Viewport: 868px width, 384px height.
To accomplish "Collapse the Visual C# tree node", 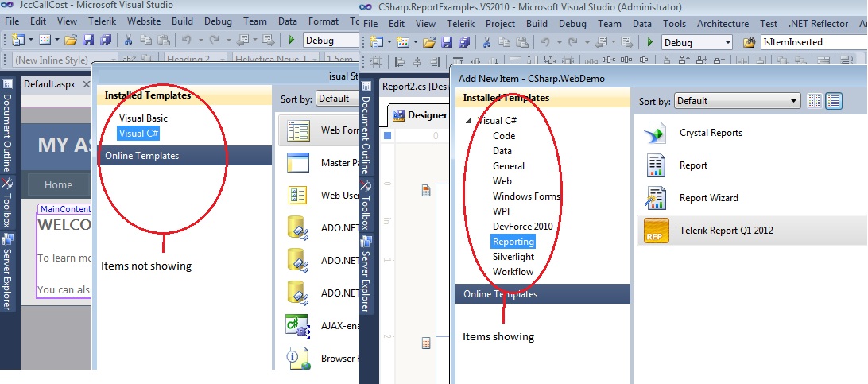I will (x=469, y=121).
